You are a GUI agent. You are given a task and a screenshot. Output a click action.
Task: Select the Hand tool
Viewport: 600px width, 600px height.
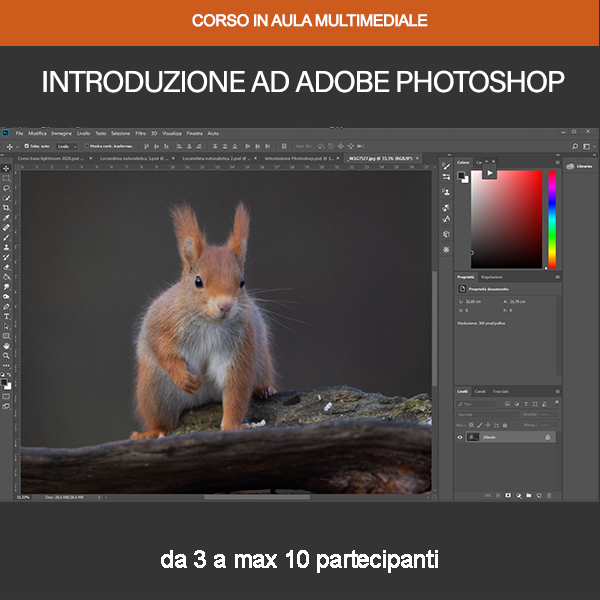click(6, 346)
